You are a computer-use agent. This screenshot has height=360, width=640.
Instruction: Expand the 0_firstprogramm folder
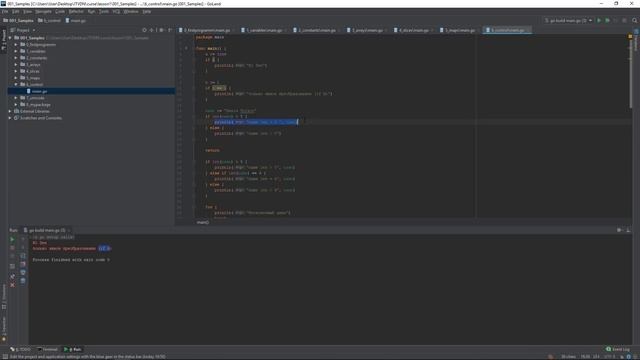(x=16, y=44)
